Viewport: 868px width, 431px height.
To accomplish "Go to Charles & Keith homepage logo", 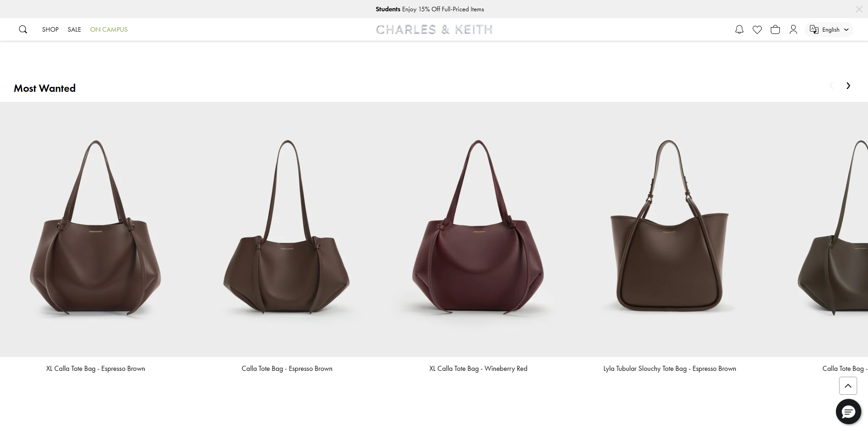I will 434,29.
